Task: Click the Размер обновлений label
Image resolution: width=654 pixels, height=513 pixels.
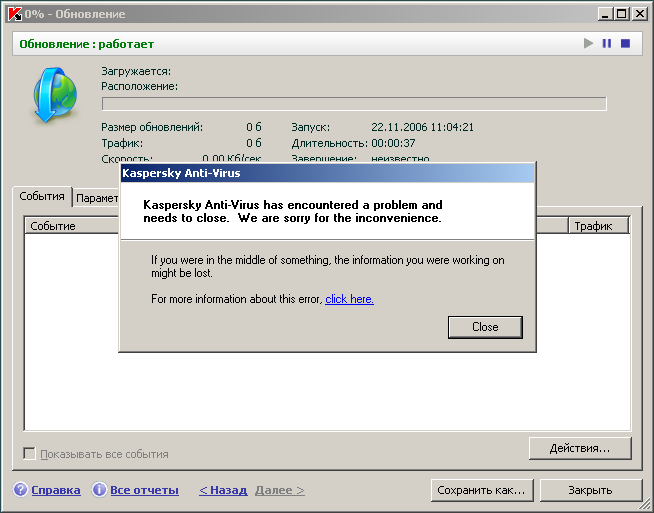Action: coord(152,127)
